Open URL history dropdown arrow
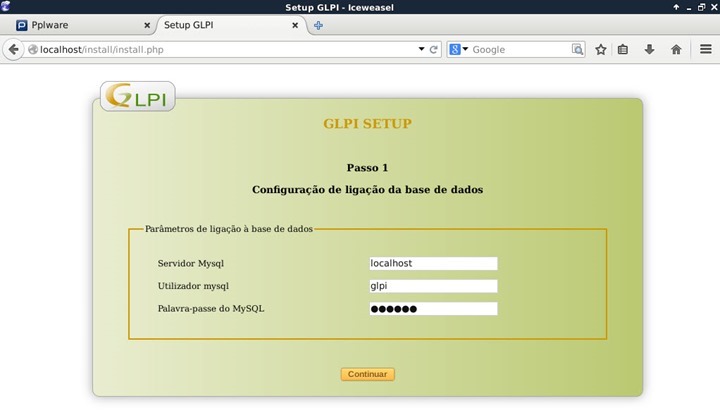This screenshot has width=720, height=413. point(421,49)
